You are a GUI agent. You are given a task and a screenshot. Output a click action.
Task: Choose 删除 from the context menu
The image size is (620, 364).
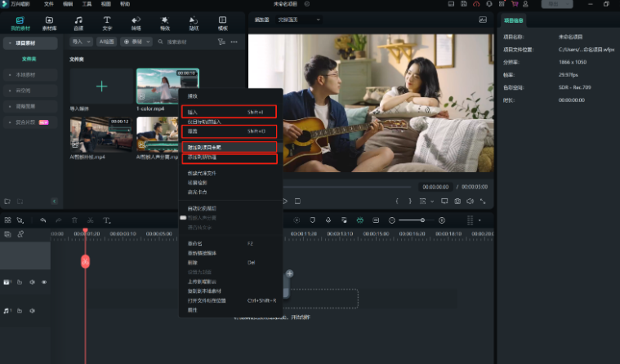191,263
